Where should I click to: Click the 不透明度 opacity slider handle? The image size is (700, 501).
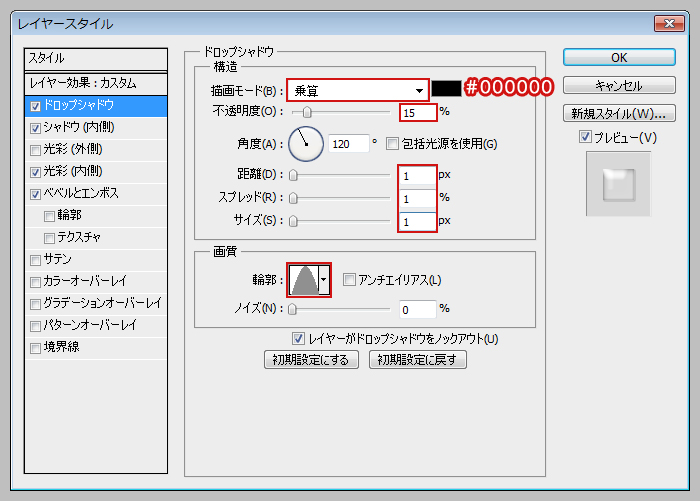[307, 112]
